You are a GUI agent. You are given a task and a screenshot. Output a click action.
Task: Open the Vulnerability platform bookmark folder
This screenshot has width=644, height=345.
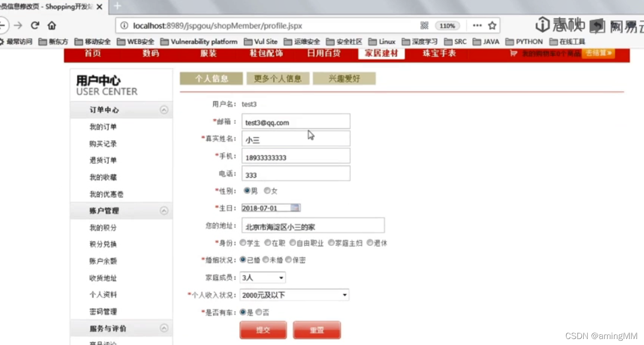pos(199,41)
